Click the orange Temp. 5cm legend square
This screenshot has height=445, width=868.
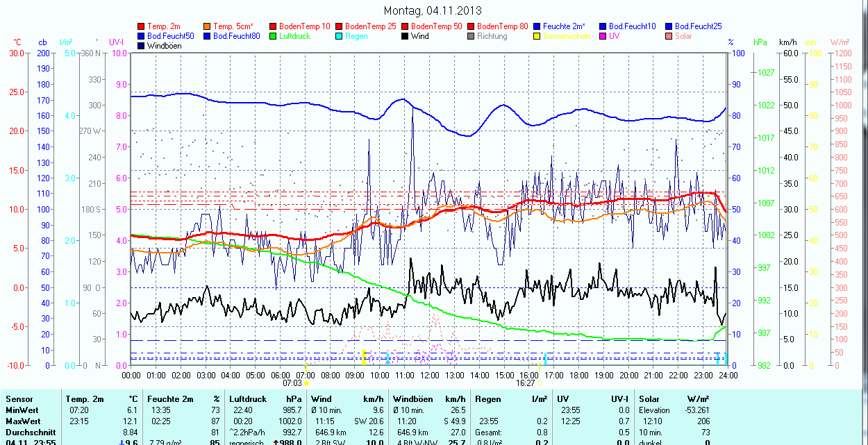208,26
